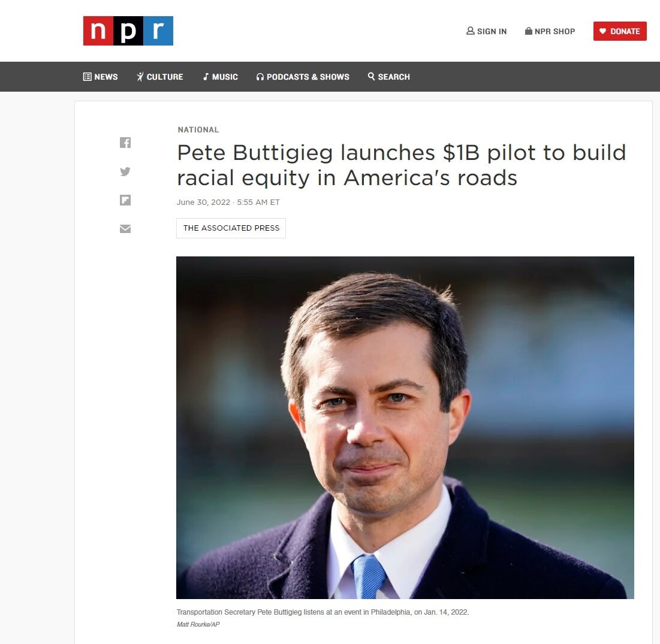660x644 pixels.
Task: Share article on Flipboard icon
Action: 125,200
